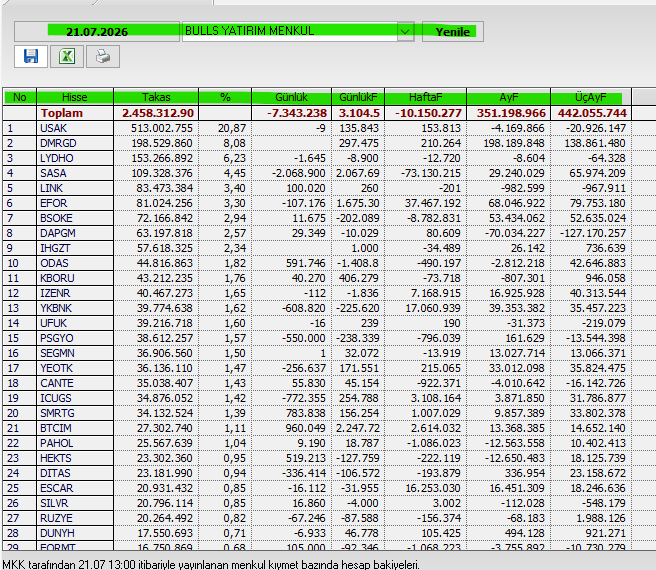Click Toplam AyF value 351.198.966
Screen dimensions: 656x570
[511, 113]
